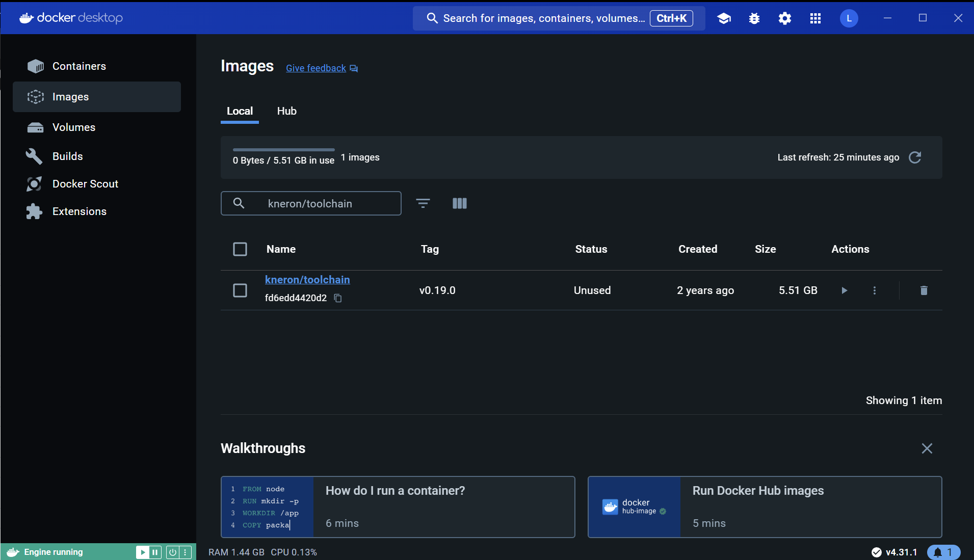Copy image ID fd6edd4420d2
This screenshot has height=560, width=974.
[x=338, y=298]
